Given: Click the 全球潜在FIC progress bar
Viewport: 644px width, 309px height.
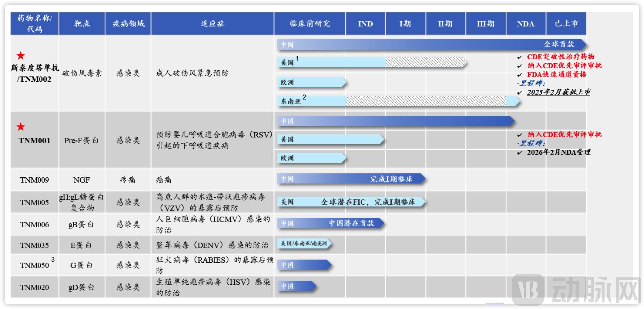Looking at the screenshot, I should (351, 202).
